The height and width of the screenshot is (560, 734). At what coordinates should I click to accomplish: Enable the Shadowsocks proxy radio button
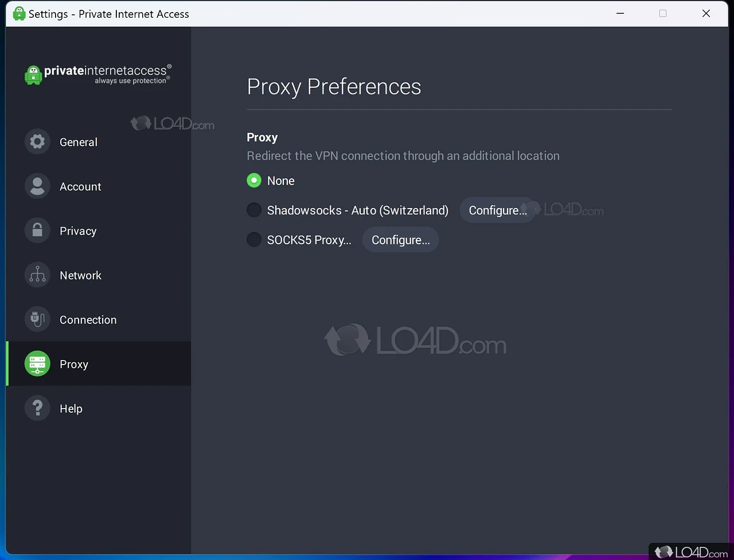pos(254,210)
